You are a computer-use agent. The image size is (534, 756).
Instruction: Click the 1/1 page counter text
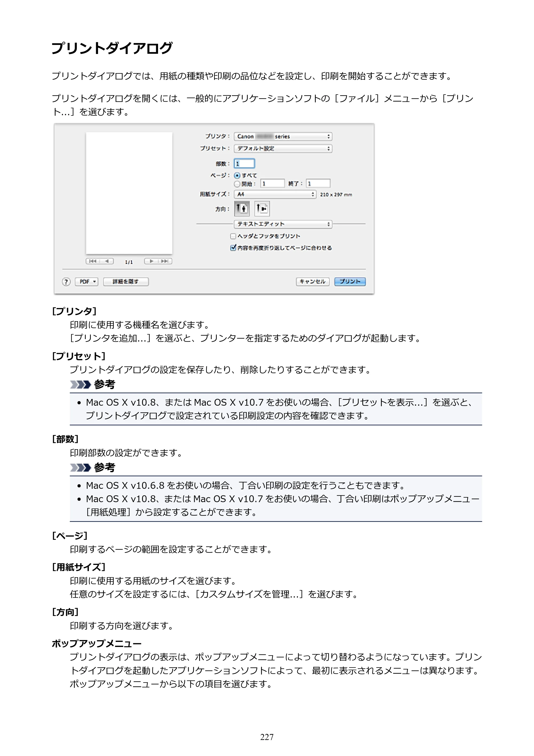(129, 262)
